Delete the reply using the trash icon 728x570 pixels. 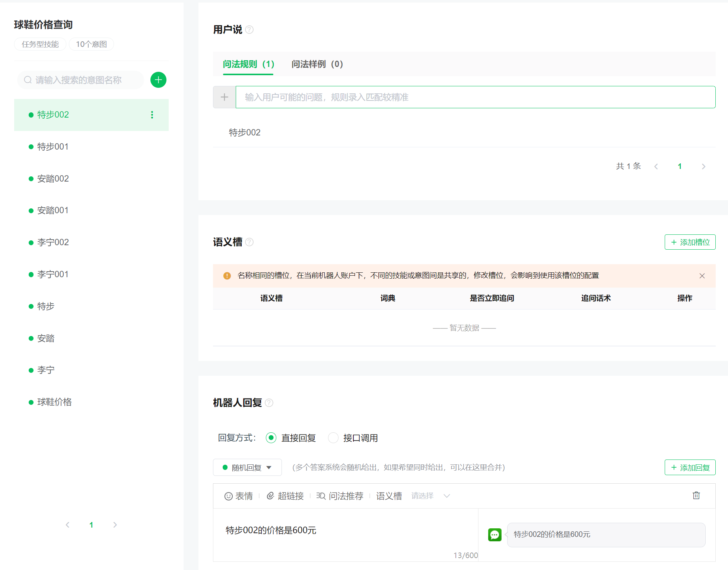click(696, 496)
